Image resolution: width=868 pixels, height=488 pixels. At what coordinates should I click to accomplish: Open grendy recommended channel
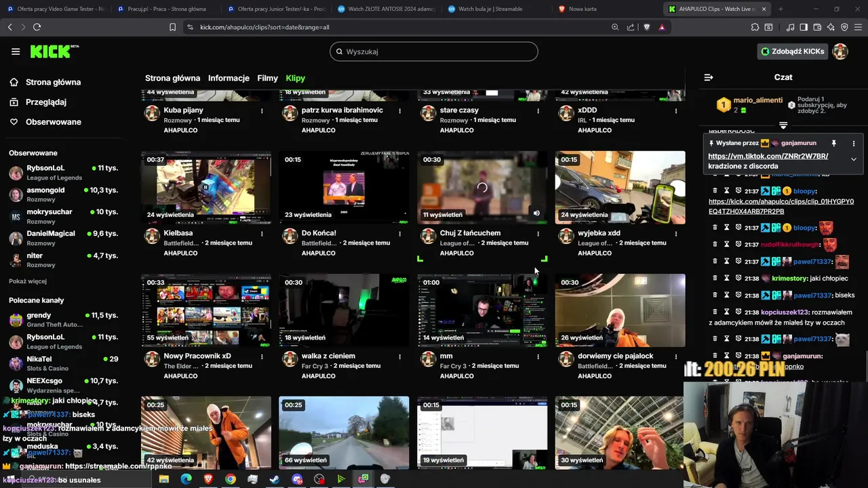click(x=63, y=320)
